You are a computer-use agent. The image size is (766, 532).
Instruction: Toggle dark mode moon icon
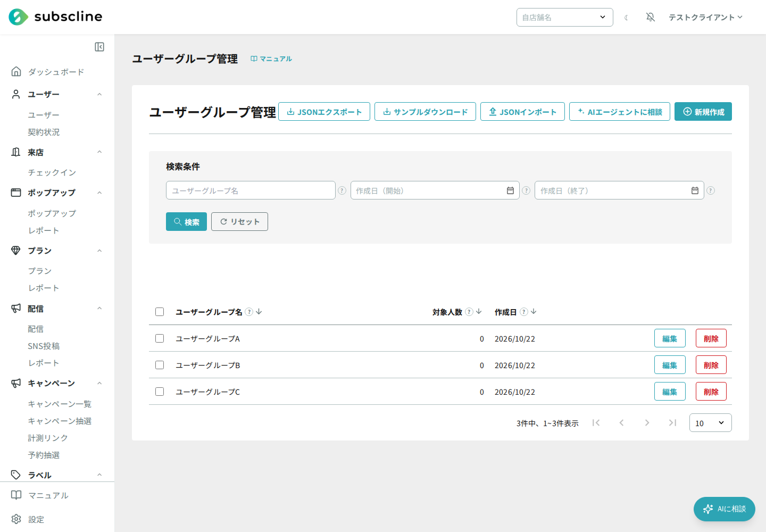(627, 18)
